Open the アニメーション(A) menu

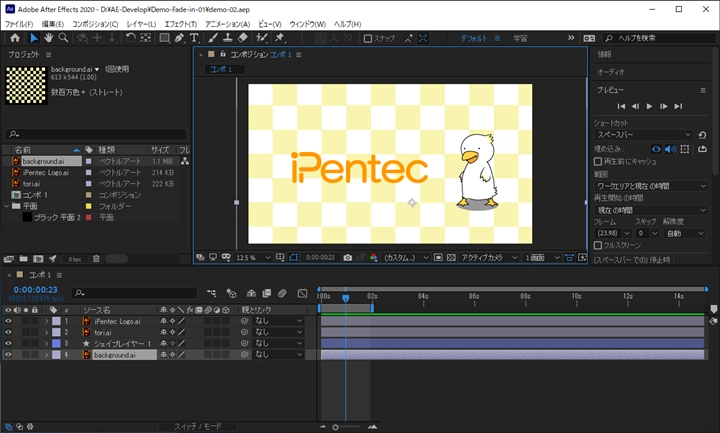click(229, 23)
